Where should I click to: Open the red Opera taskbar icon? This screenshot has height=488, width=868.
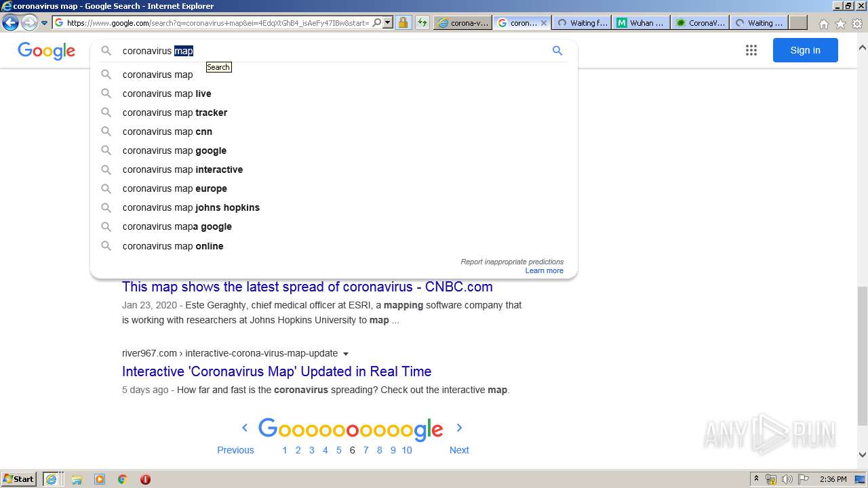(145, 479)
